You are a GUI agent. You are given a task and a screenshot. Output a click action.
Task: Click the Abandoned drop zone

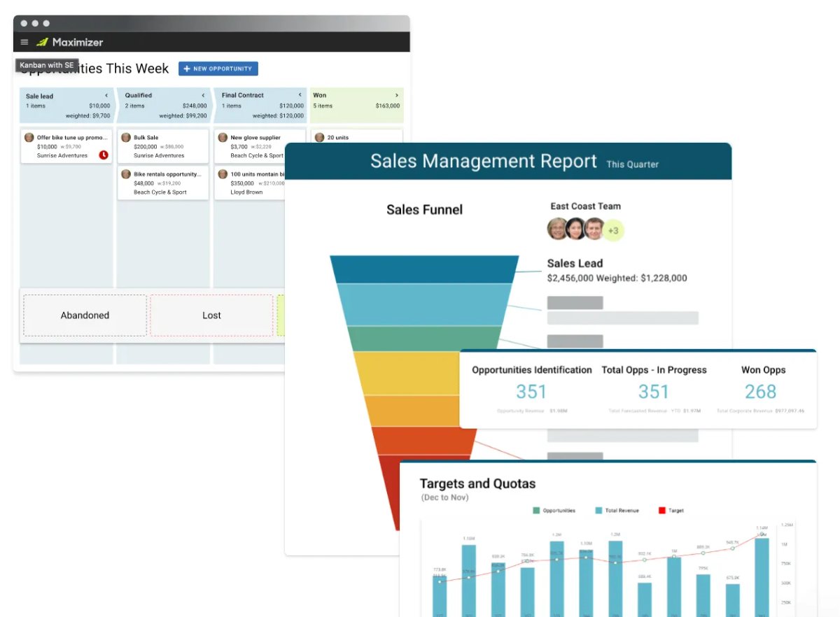85,315
